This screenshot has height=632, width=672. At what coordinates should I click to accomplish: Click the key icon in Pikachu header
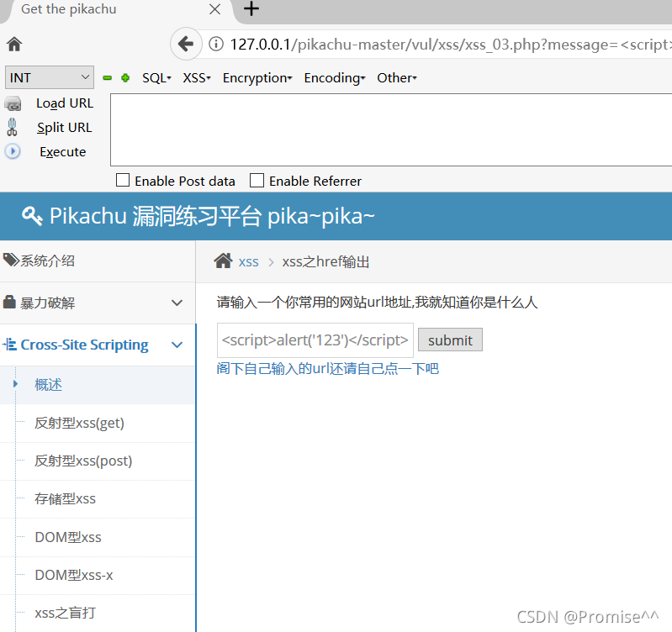[x=32, y=216]
